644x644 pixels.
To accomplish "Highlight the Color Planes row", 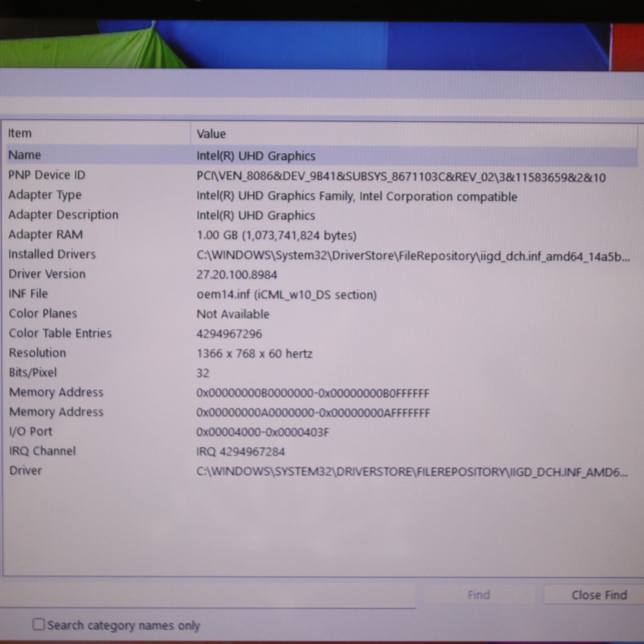I will (43, 313).
